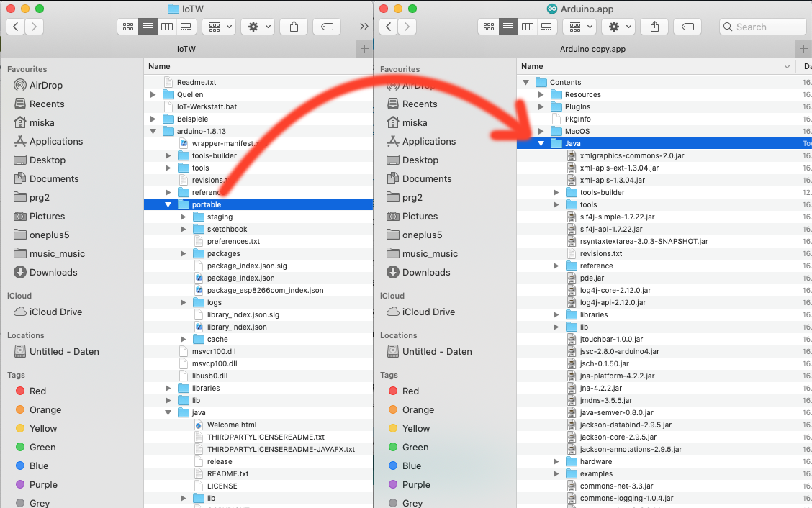Open prg2 in Arduino.app window sidebar
The width and height of the screenshot is (812, 508).
[x=412, y=197]
